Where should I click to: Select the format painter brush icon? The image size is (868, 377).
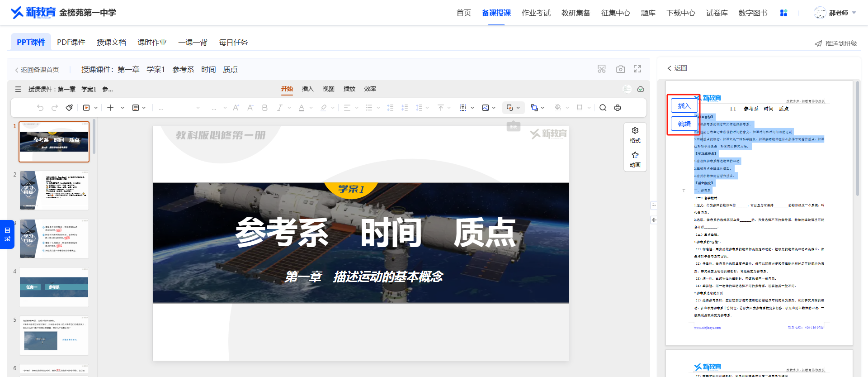coord(69,108)
